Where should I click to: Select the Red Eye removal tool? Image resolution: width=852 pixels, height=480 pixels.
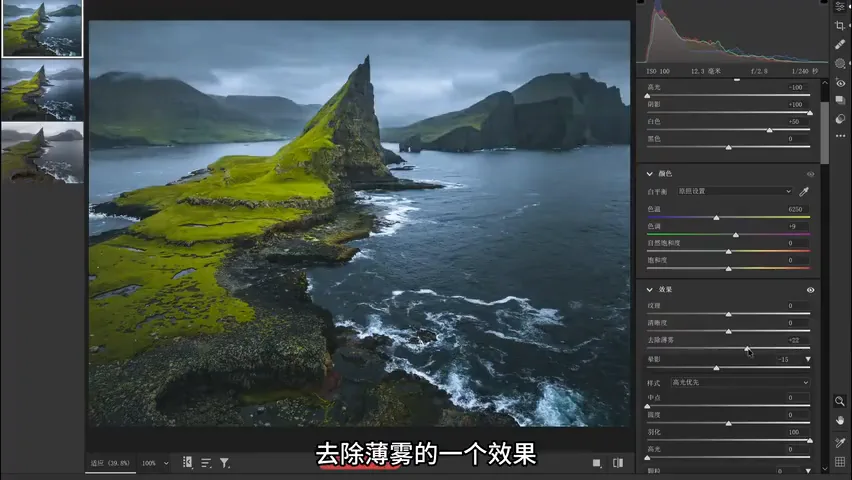840,83
